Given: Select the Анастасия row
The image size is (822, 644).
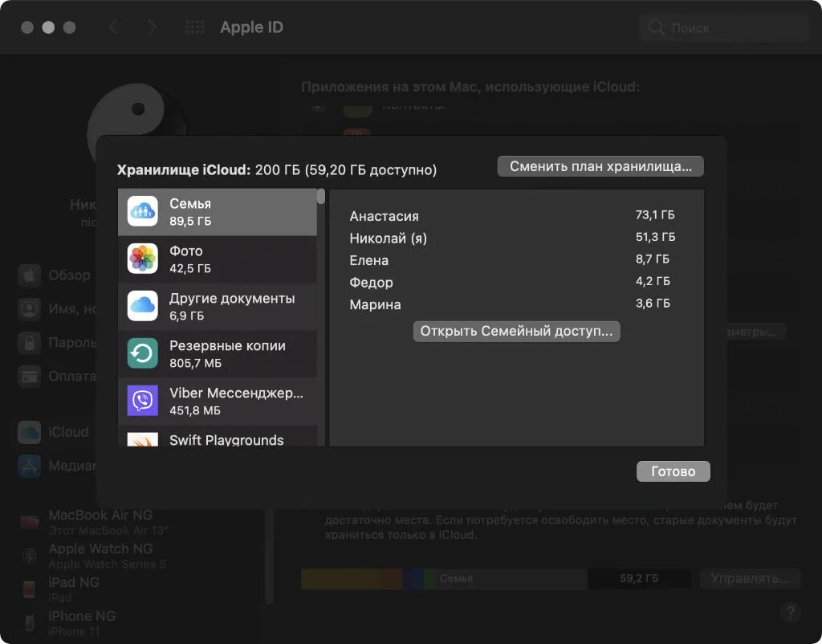Looking at the screenshot, I should click(x=516, y=215).
